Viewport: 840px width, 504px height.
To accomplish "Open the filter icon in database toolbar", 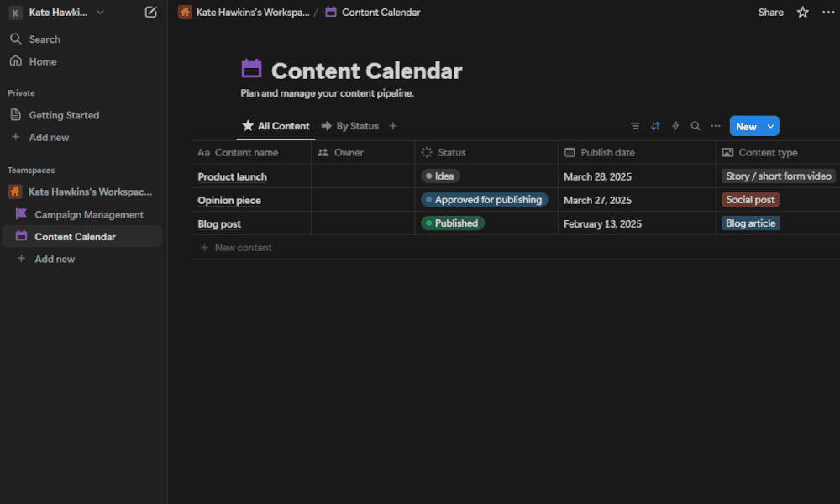I will tap(635, 126).
